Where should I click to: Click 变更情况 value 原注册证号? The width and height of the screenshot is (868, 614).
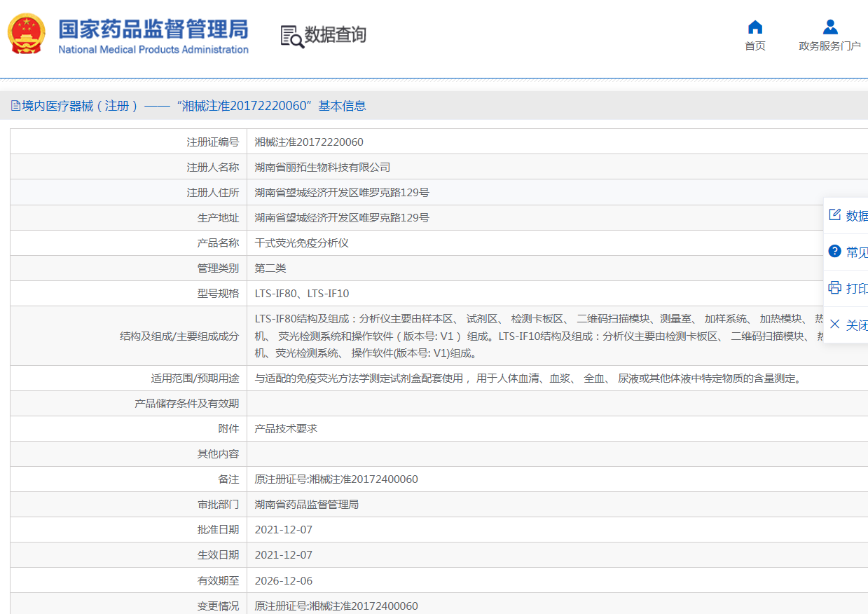[336, 606]
